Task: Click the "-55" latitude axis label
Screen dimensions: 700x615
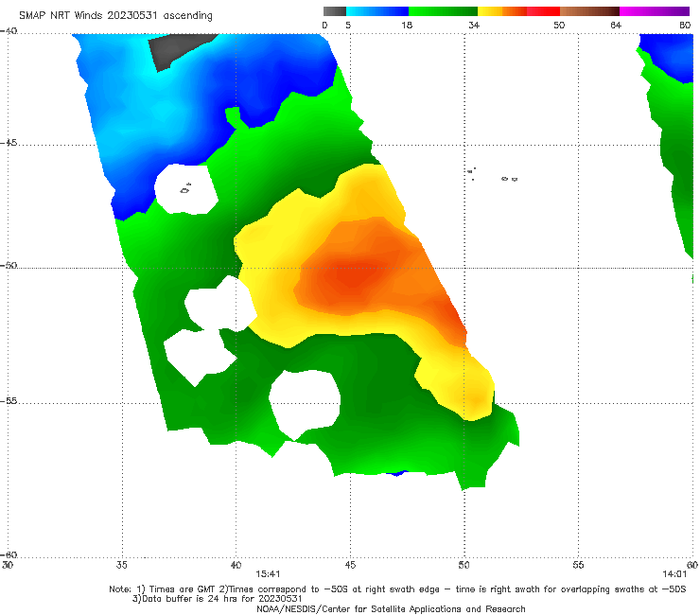Action: (x=9, y=401)
